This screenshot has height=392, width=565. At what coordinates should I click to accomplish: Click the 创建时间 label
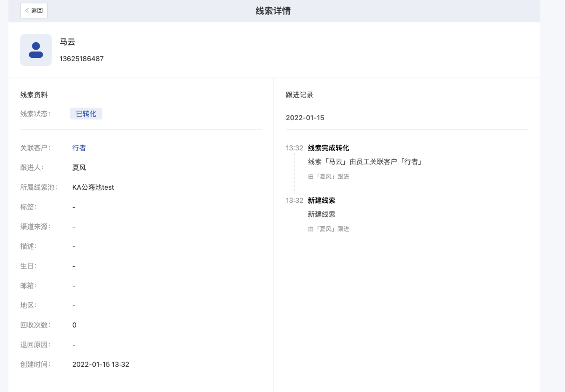(35, 364)
